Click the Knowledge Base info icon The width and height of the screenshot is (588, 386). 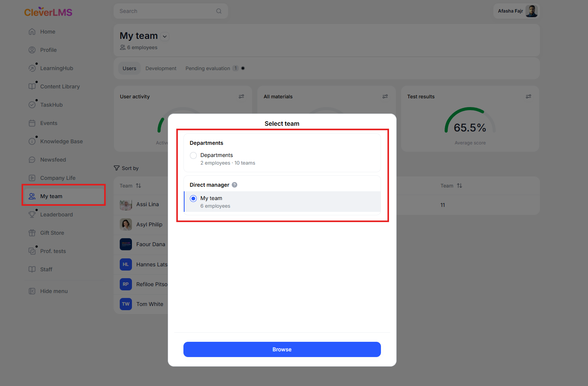(x=32, y=141)
